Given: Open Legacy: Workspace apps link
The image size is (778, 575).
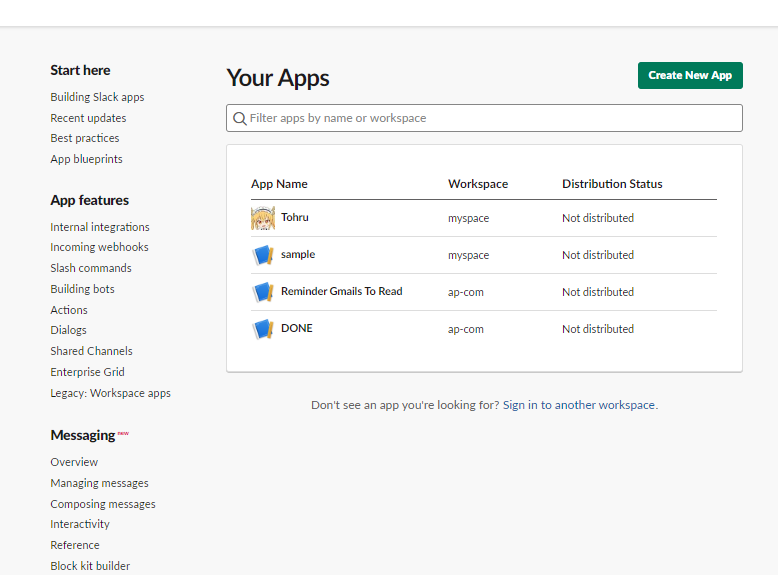Looking at the screenshot, I should [110, 393].
